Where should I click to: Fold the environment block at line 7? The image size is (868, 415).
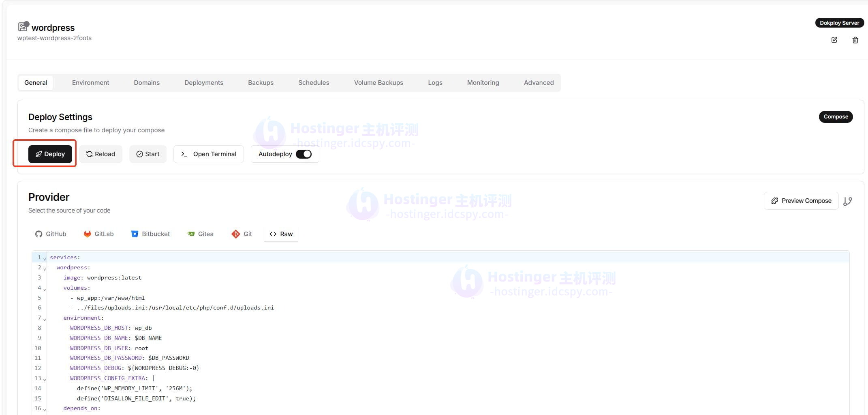point(44,319)
